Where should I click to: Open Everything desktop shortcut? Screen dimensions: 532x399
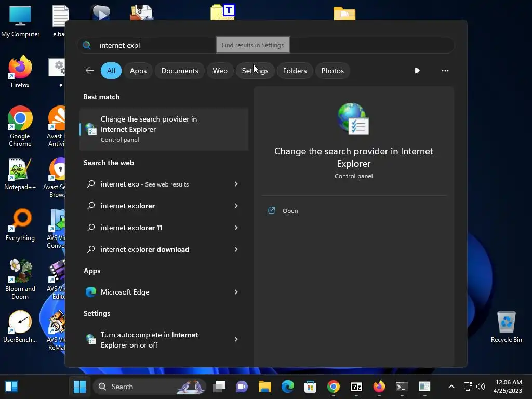[x=20, y=224]
